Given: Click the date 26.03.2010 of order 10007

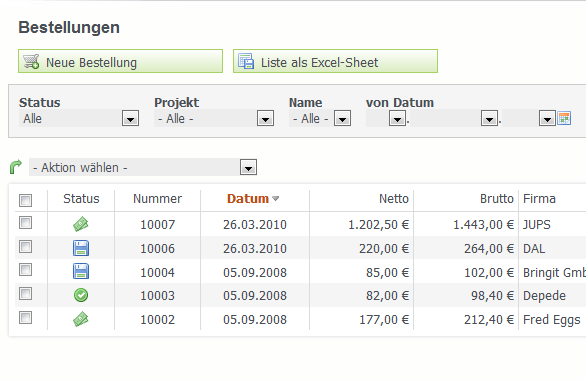Looking at the screenshot, I should click(255, 225).
